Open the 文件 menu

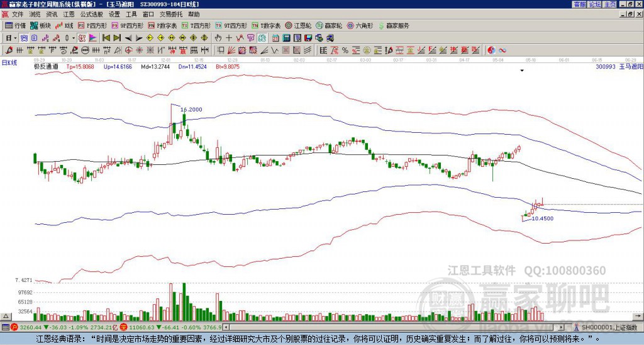(x=18, y=14)
